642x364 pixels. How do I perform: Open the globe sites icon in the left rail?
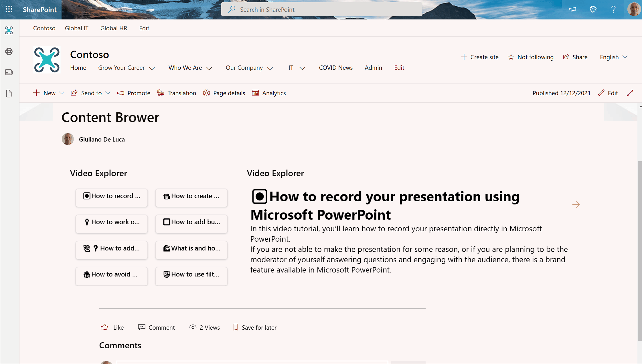(x=9, y=51)
